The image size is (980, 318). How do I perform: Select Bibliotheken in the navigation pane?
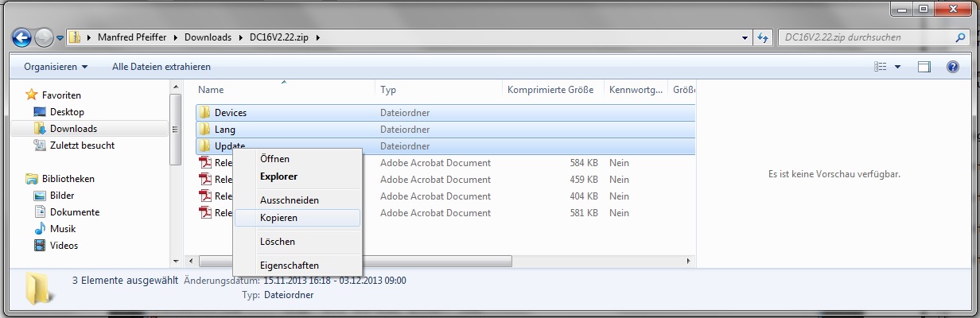pos(68,179)
